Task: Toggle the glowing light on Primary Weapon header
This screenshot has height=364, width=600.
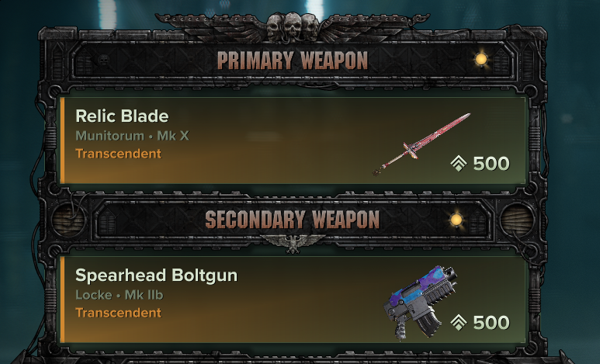Action: click(481, 59)
